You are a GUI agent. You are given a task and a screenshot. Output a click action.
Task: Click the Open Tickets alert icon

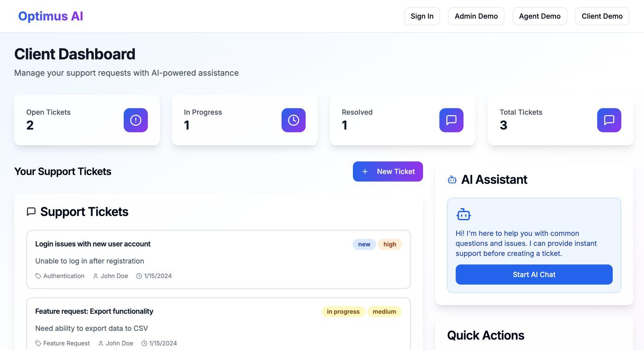pyautogui.click(x=136, y=120)
